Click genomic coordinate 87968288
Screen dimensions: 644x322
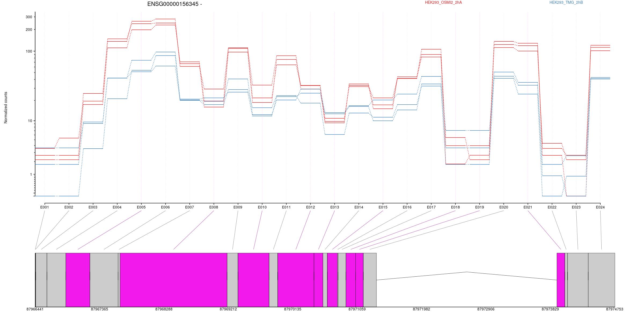(164, 309)
